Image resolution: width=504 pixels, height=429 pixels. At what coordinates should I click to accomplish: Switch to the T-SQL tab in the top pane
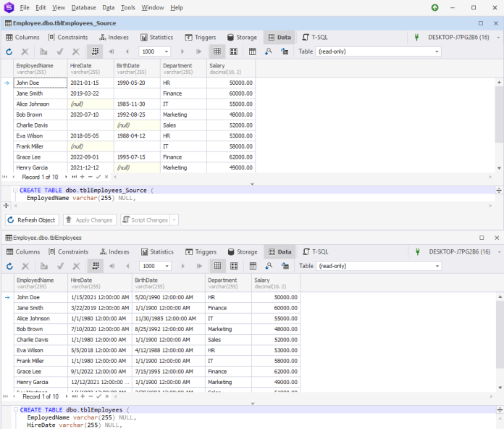[x=315, y=37]
